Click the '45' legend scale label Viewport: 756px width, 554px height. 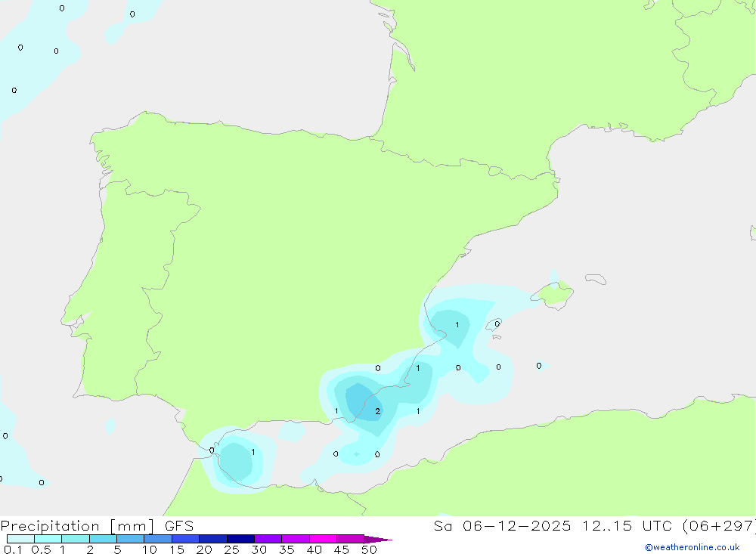pyautogui.click(x=342, y=549)
